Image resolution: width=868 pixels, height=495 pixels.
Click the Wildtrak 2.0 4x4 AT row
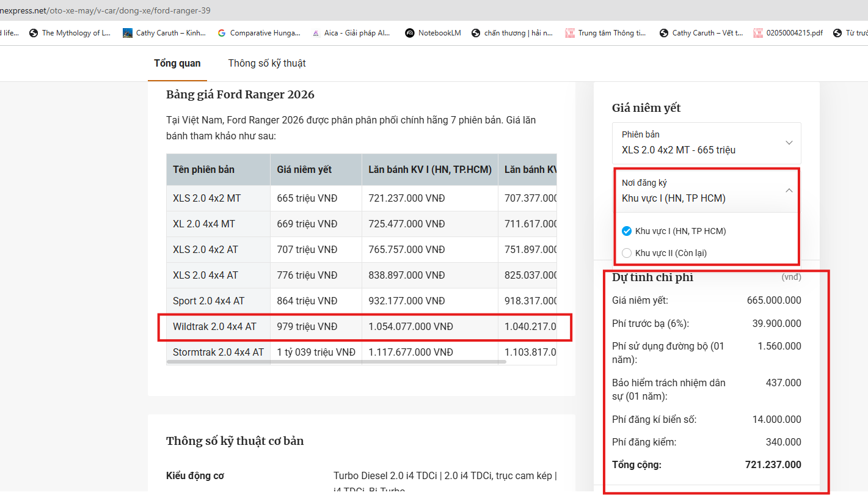pos(362,327)
